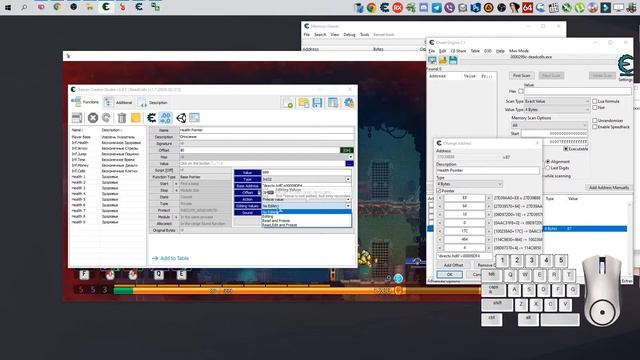Open the Type dropdown in Change Address dialog
This screenshot has width=640, height=360.
[x=469, y=184]
